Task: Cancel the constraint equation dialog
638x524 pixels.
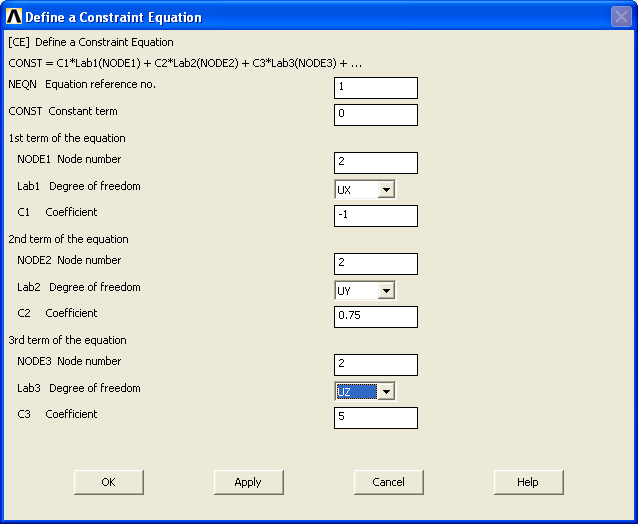Action: point(389,482)
